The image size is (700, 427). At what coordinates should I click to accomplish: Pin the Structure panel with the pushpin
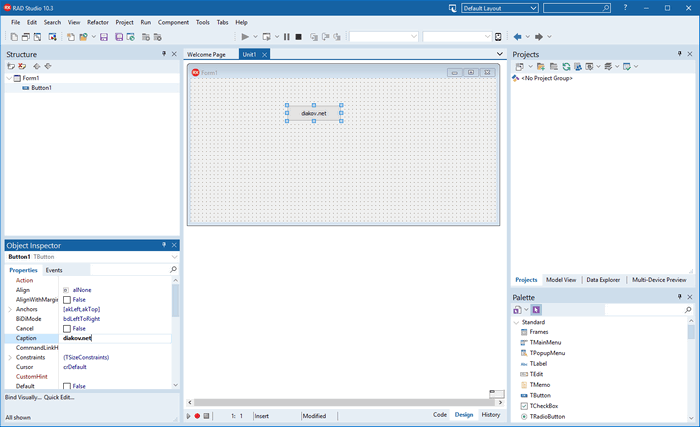click(x=163, y=54)
